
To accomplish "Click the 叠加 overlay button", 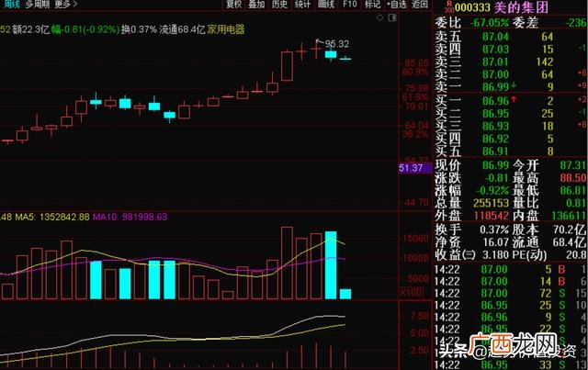I will point(257,5).
